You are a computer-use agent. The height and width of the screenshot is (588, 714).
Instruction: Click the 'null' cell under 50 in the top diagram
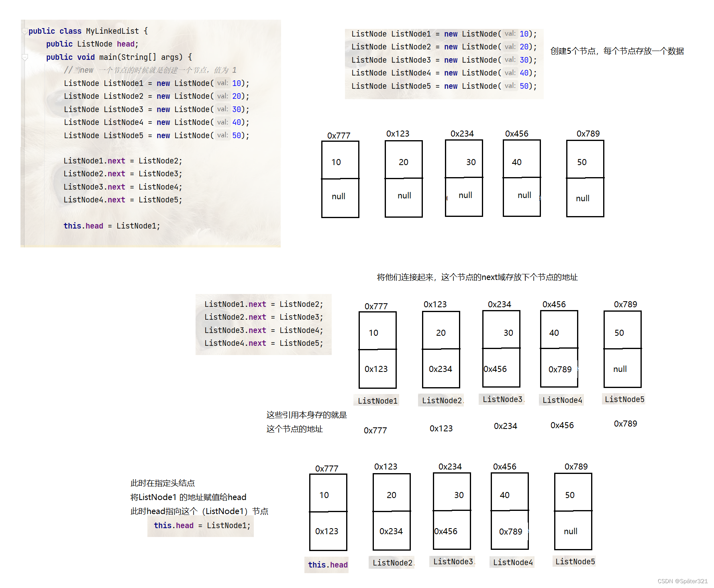[585, 197]
